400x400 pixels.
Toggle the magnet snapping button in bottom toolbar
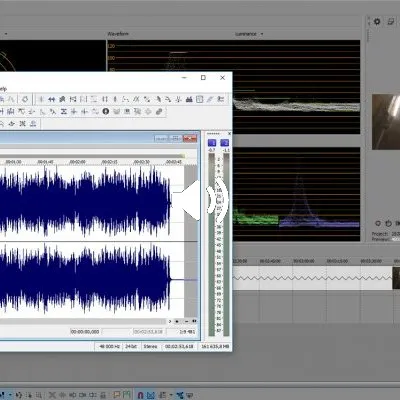pos(140,395)
